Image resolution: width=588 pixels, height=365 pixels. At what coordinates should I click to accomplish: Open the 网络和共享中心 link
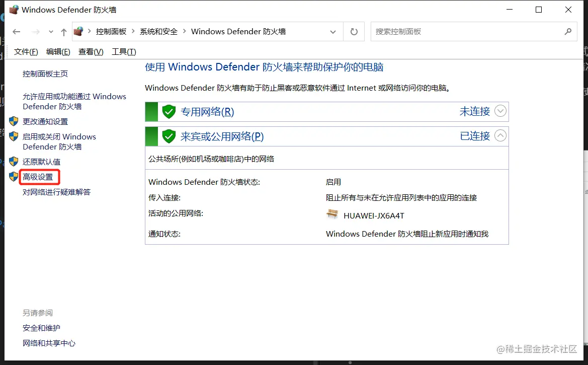click(x=48, y=343)
